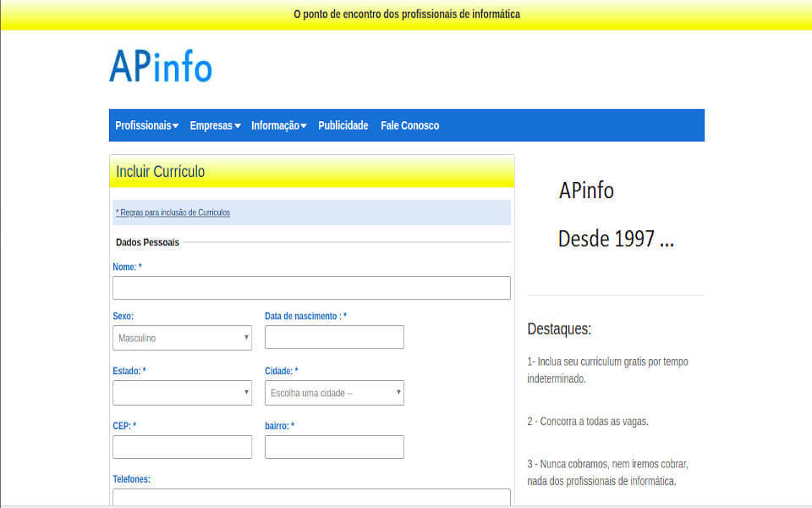Click the 'Incluir Currículo' heading
The image size is (812, 508).
click(x=160, y=172)
